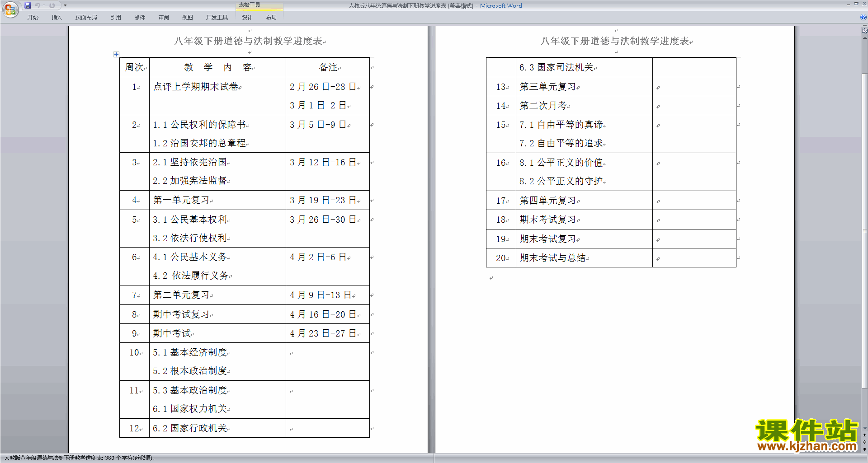Image resolution: width=868 pixels, height=463 pixels.
Task: Toggle the ruler icon above the scrollbar
Action: click(864, 31)
